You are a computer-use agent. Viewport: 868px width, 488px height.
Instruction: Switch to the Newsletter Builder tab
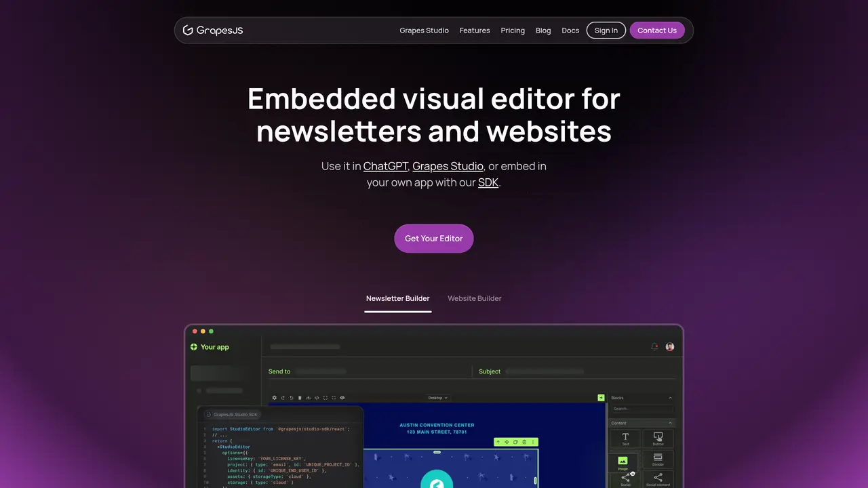398,298
